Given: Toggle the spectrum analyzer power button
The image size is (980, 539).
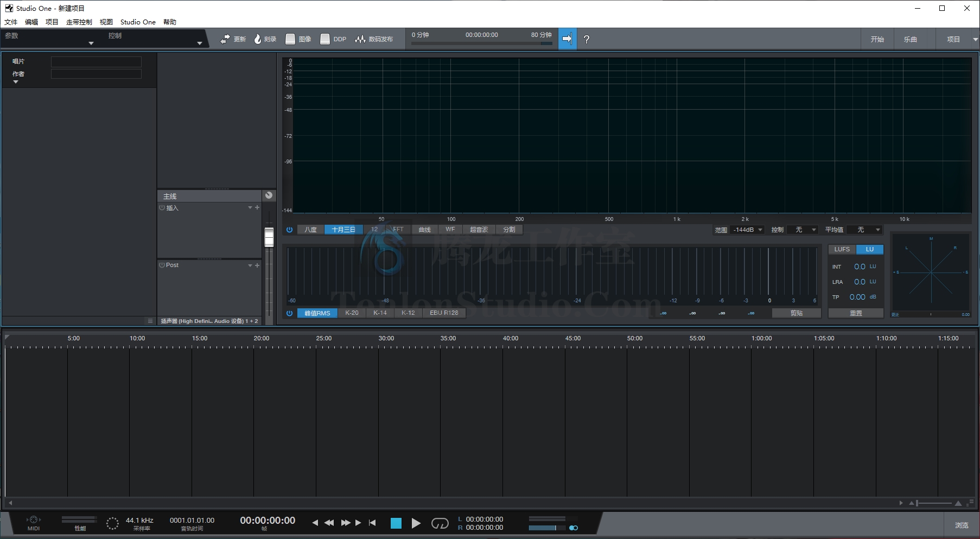Looking at the screenshot, I should click(x=289, y=230).
